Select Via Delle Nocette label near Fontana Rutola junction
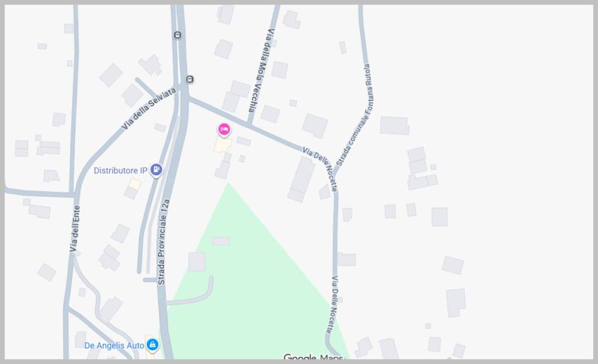This screenshot has height=364, width=598. [321, 169]
